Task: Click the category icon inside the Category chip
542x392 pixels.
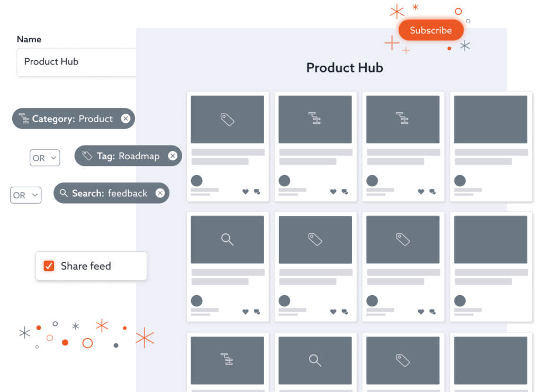Action: point(24,118)
